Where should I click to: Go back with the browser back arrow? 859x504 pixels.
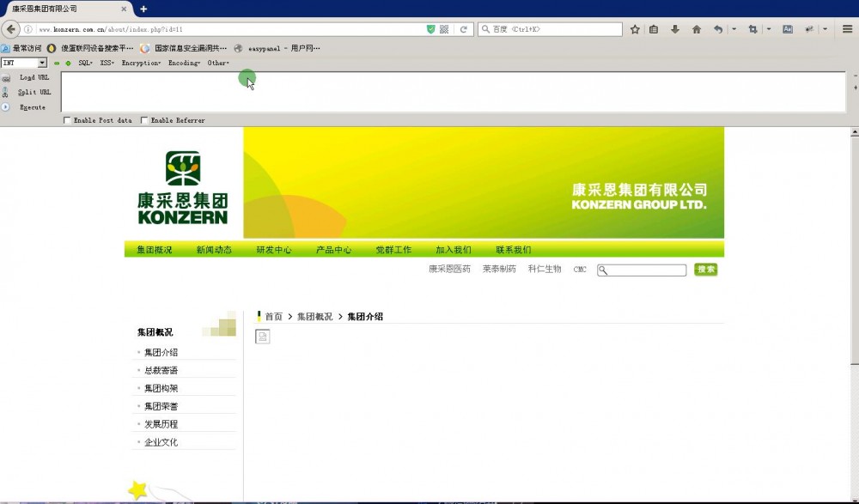[x=10, y=29]
